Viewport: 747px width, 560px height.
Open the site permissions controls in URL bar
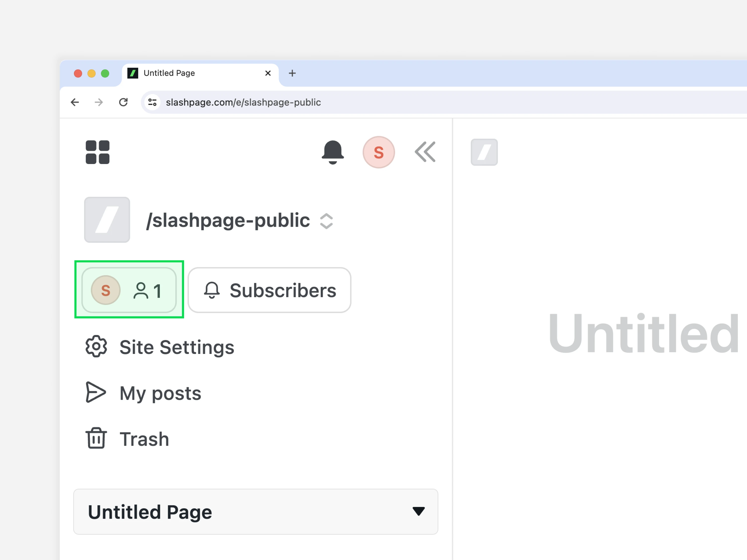[152, 102]
